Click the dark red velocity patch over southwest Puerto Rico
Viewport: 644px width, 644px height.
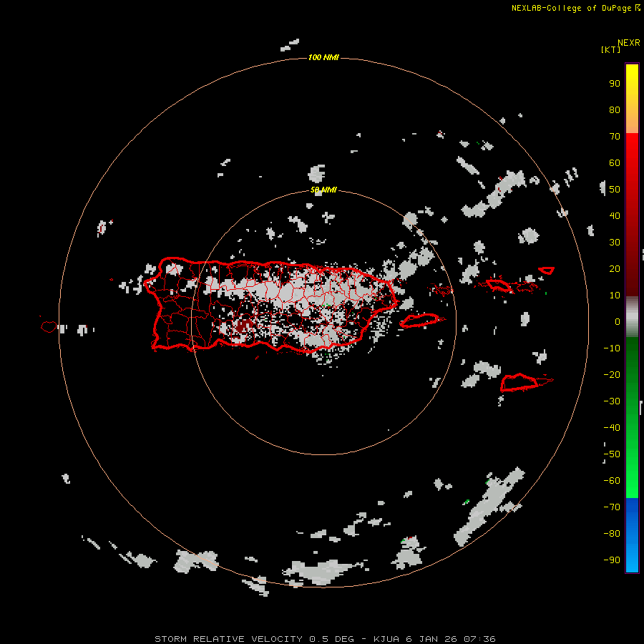[245, 326]
